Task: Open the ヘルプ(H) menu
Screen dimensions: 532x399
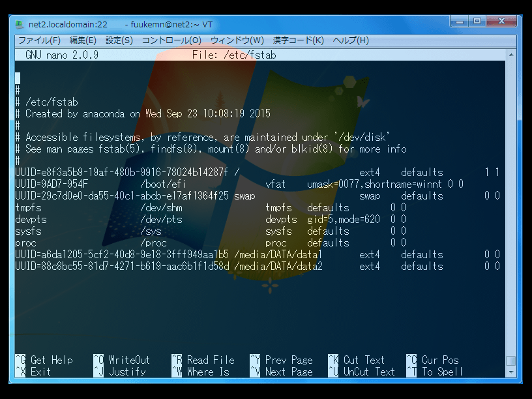Action: 351,40
